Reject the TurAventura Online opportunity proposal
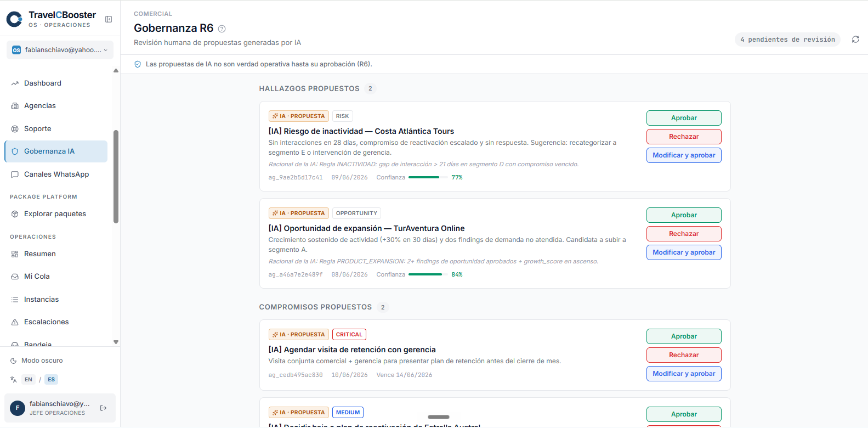The image size is (868, 428). (684, 234)
